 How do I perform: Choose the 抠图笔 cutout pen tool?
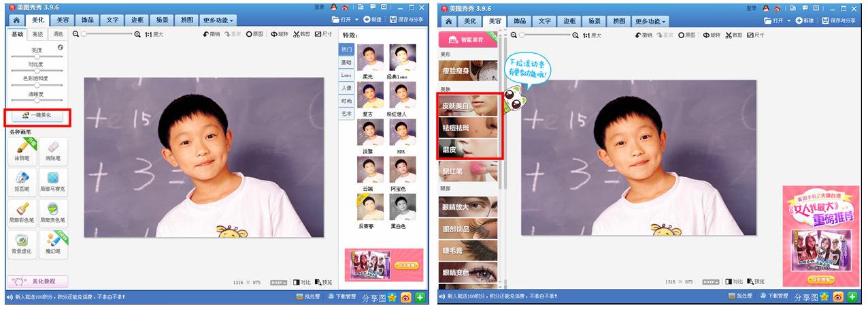point(22,181)
